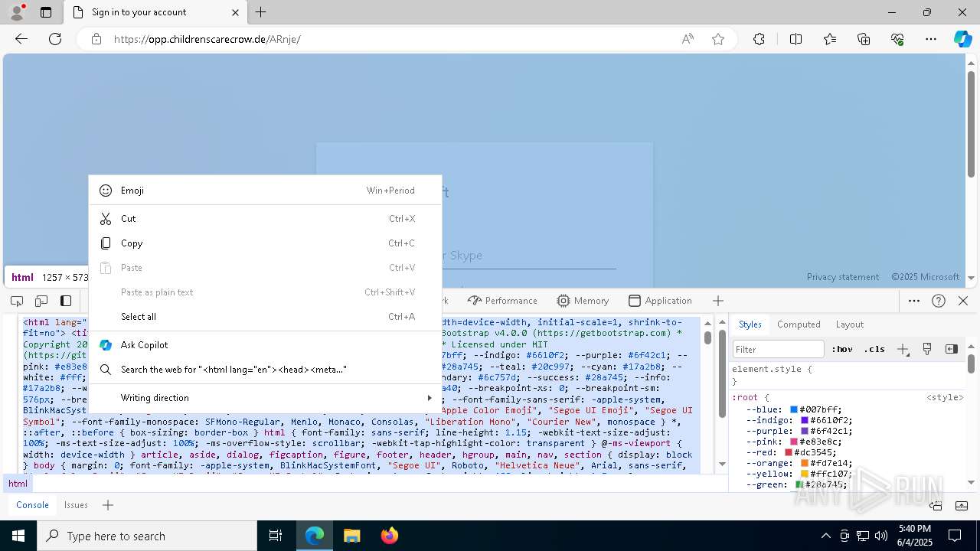The image size is (980, 551).
Task: Click the taskbar search box
Action: pyautogui.click(x=147, y=536)
